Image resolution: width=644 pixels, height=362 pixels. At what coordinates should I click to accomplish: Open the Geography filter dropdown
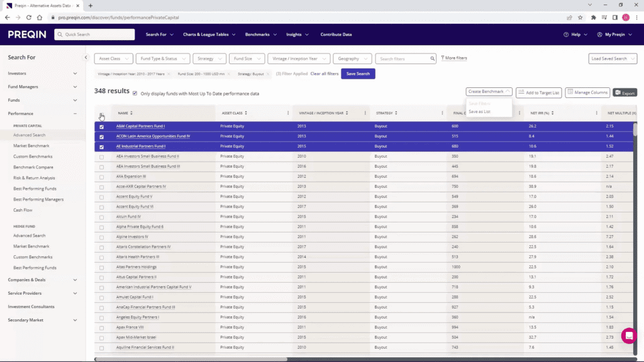click(352, 57)
